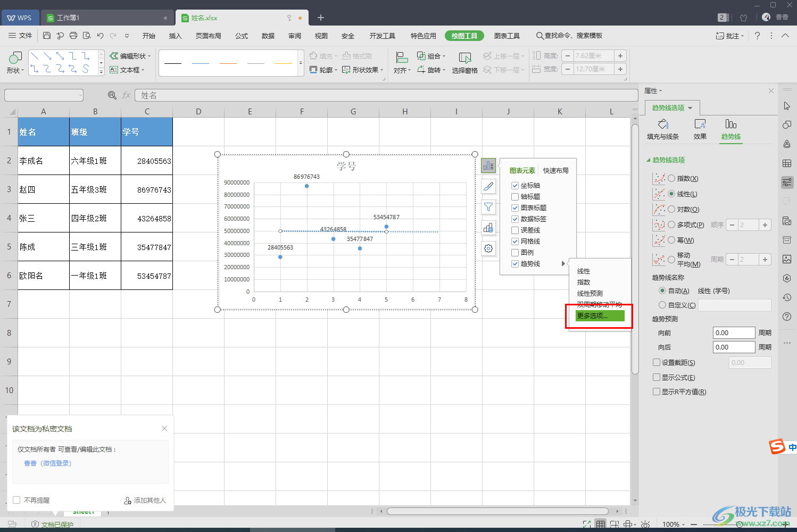Click the sidebar selection arrow icon

pyautogui.click(x=787, y=106)
